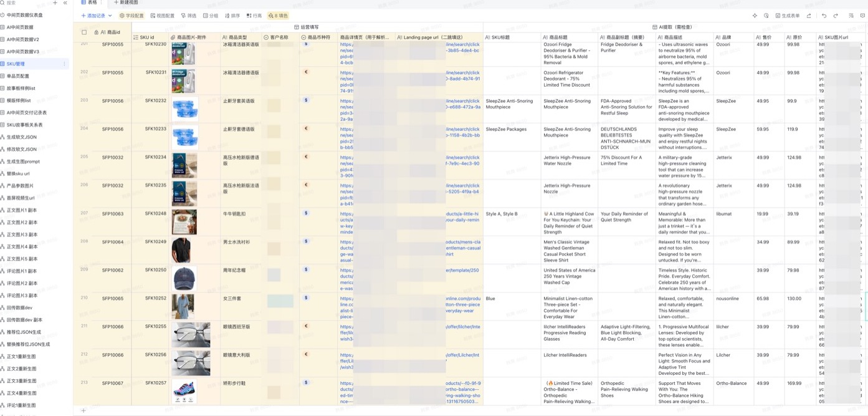The width and height of the screenshot is (868, 416).
Task: Click cell text SFK10256
Action: pyautogui.click(x=156, y=354)
